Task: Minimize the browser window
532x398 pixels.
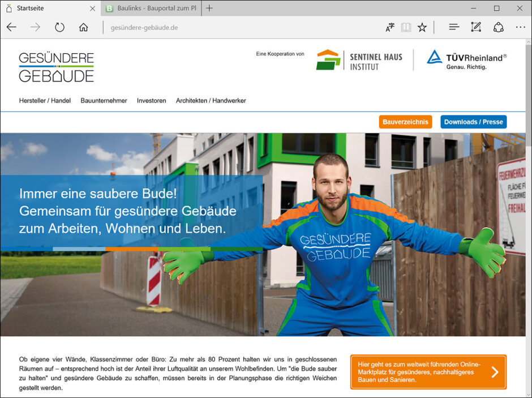Action: (474, 8)
